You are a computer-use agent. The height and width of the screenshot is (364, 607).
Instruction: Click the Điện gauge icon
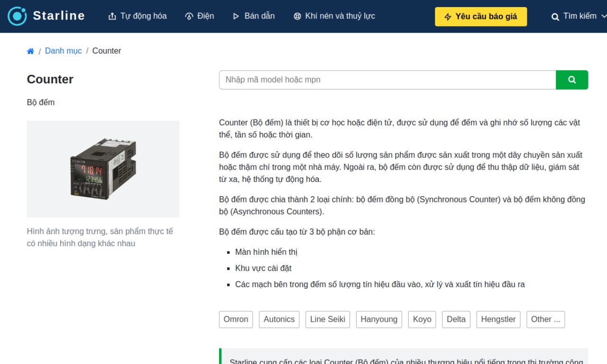tap(189, 17)
